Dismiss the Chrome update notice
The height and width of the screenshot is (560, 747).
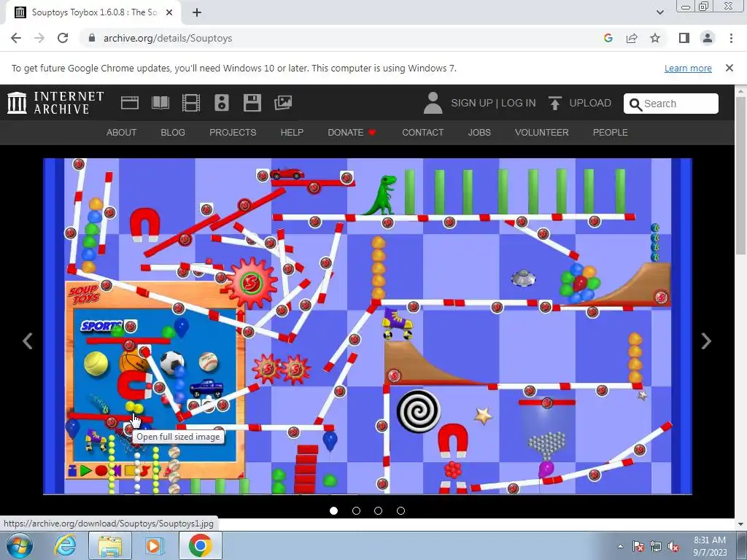729,68
